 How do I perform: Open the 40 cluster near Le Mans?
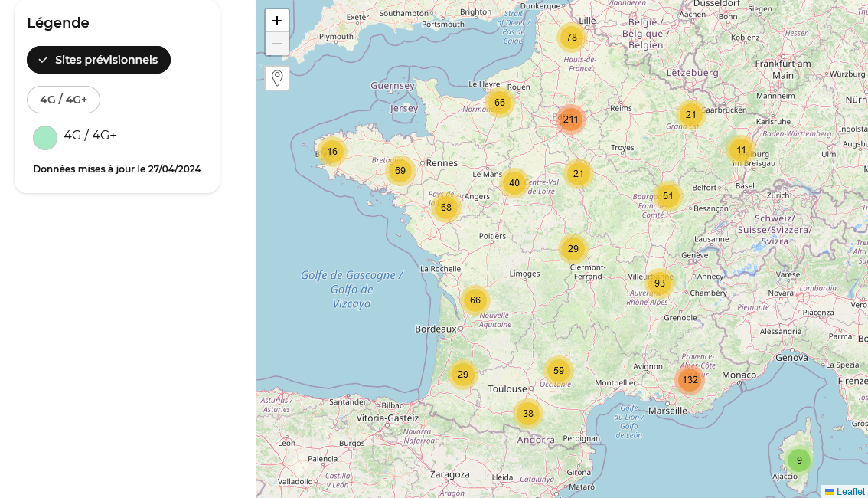(x=514, y=183)
